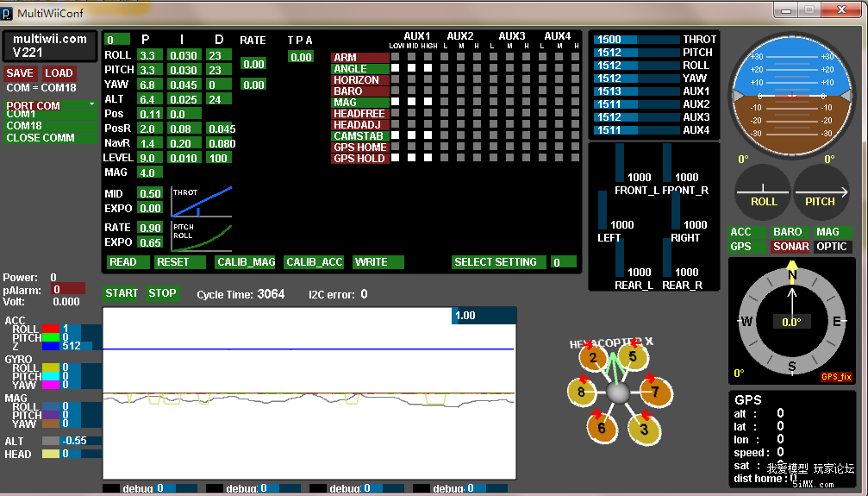The image size is (868, 496).
Task: Toggle ACC PITCH green graph swatch
Action: [50, 337]
